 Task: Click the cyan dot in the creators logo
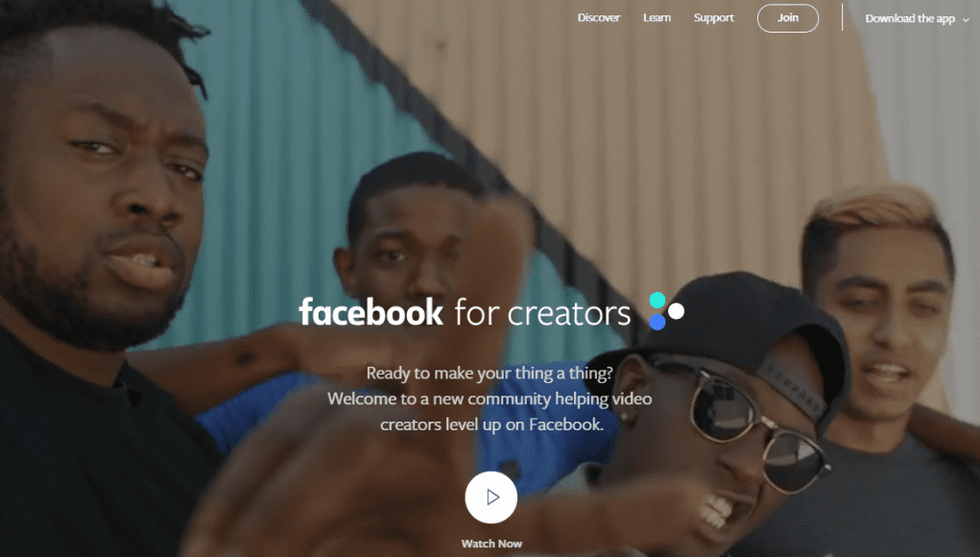[657, 301]
